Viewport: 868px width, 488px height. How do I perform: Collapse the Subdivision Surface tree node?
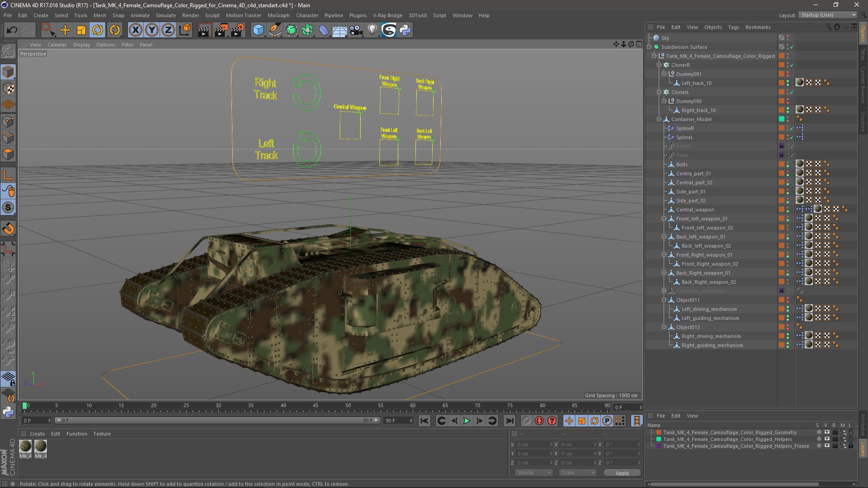pos(649,47)
